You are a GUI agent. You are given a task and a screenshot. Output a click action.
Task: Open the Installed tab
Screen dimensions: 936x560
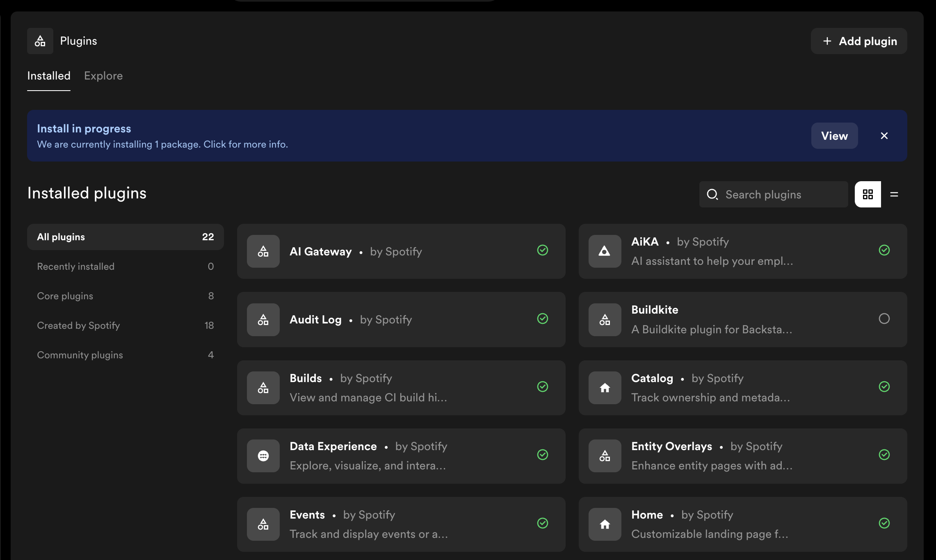[x=49, y=76]
